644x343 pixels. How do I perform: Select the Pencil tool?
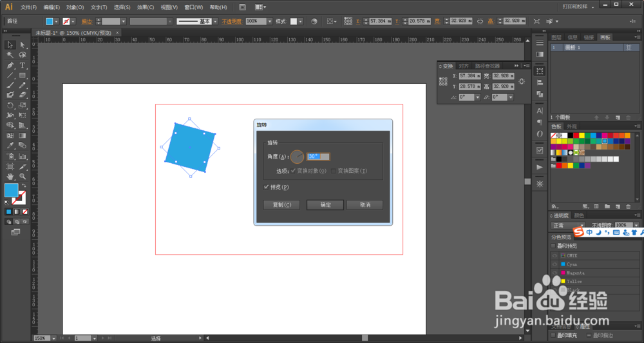click(23, 85)
